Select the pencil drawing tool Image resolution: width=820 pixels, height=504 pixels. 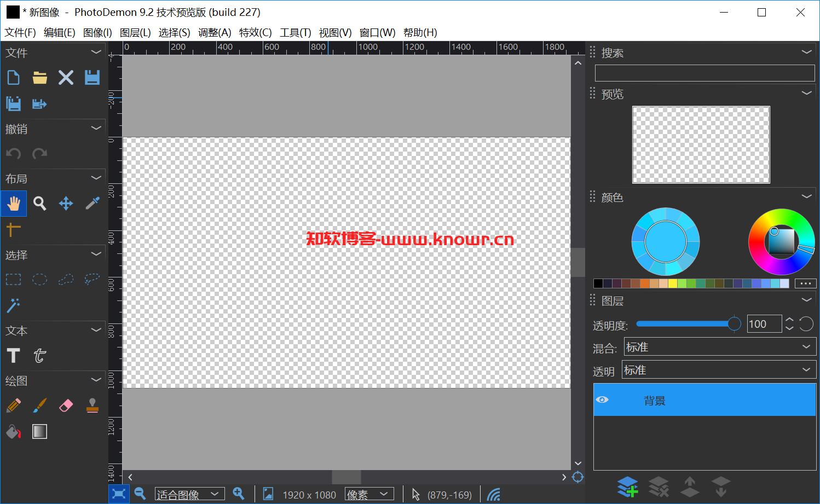(13, 405)
